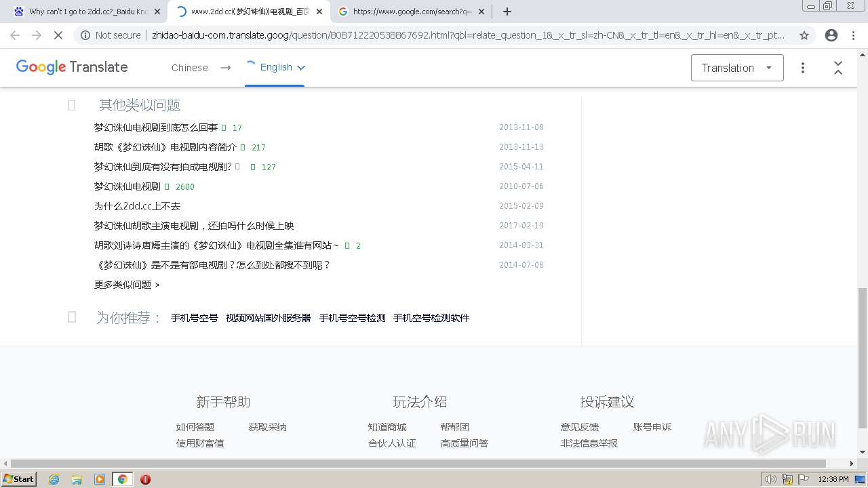The height and width of the screenshot is (488, 868).
Task: Open Chrome's three-dot menu
Action: pyautogui.click(x=854, y=35)
